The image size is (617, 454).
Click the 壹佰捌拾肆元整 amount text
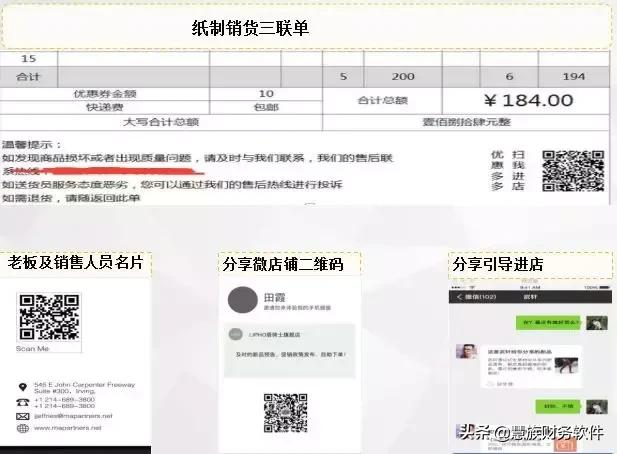(466, 122)
